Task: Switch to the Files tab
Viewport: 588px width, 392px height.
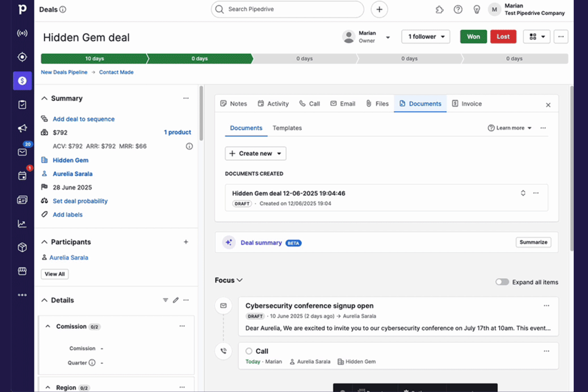Action: click(377, 104)
